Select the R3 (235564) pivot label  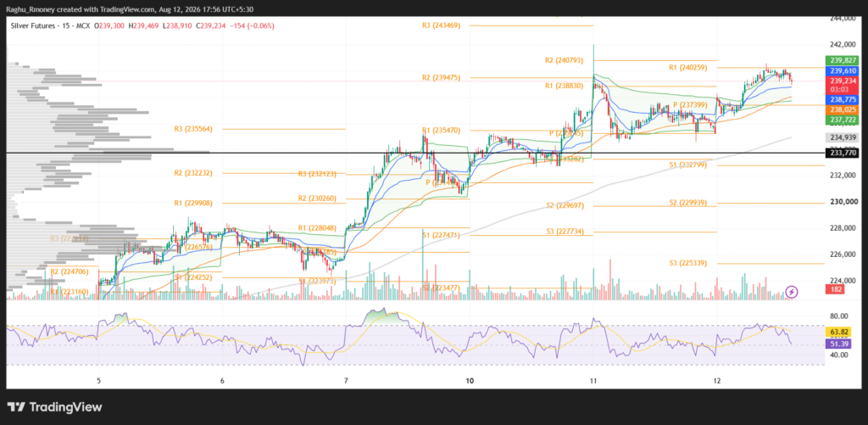coord(193,129)
